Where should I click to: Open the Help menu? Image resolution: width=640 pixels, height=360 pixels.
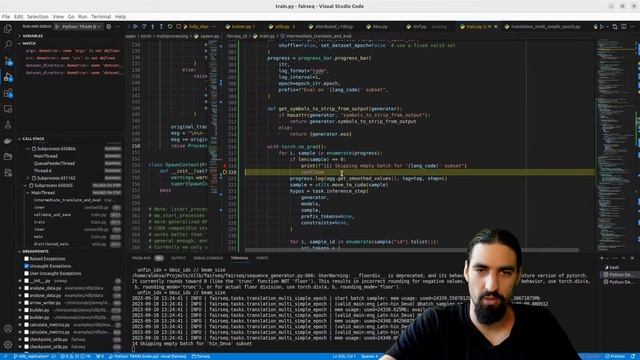(x=120, y=17)
